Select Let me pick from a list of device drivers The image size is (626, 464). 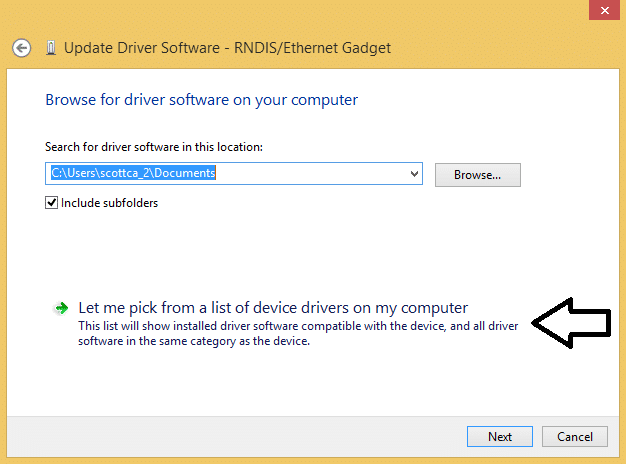[x=273, y=308]
